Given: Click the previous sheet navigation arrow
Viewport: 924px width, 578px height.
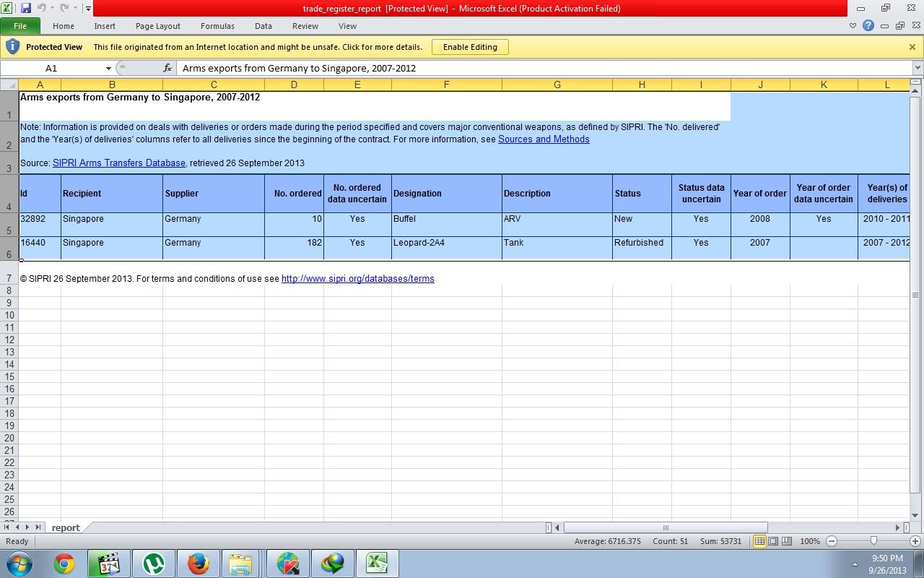Looking at the screenshot, I should [17, 527].
